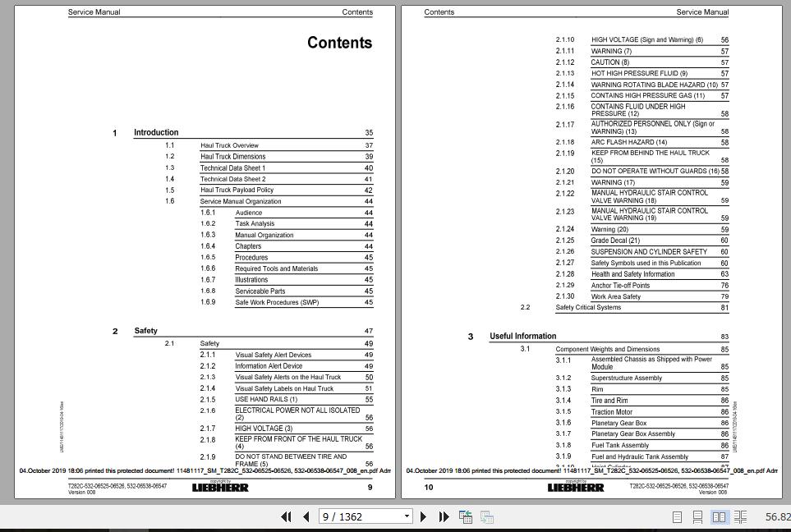
Task: Open Service Manual Organization entry
Action: (241, 201)
